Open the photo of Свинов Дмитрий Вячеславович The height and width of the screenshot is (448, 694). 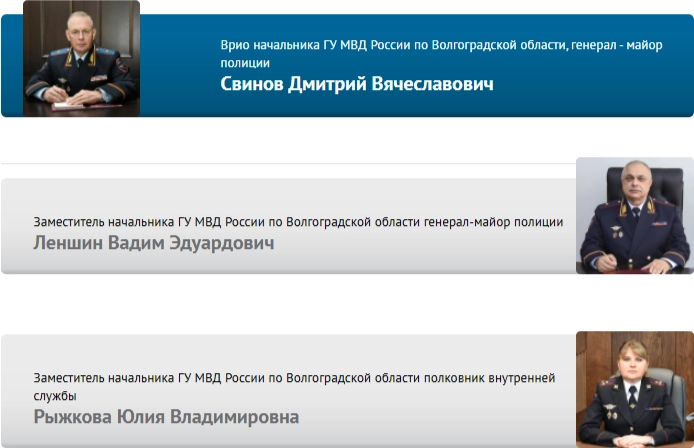(81, 58)
